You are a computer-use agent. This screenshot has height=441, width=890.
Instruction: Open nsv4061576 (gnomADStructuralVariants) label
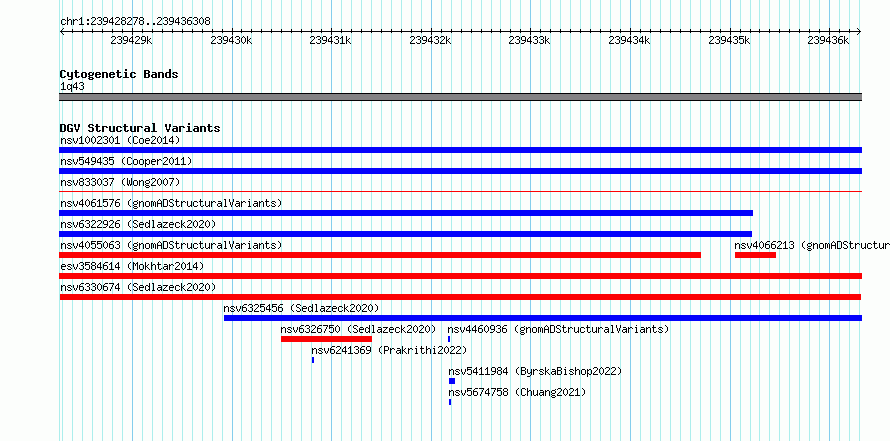tap(171, 203)
